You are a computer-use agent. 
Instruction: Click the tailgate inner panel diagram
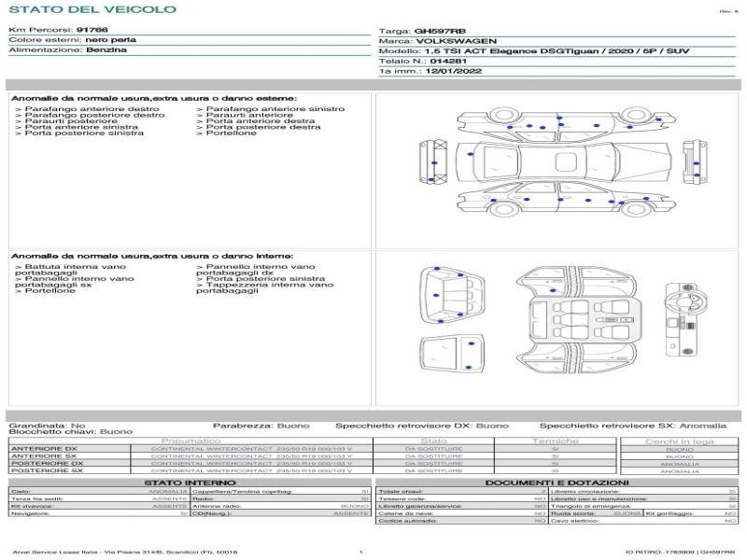[x=453, y=354]
